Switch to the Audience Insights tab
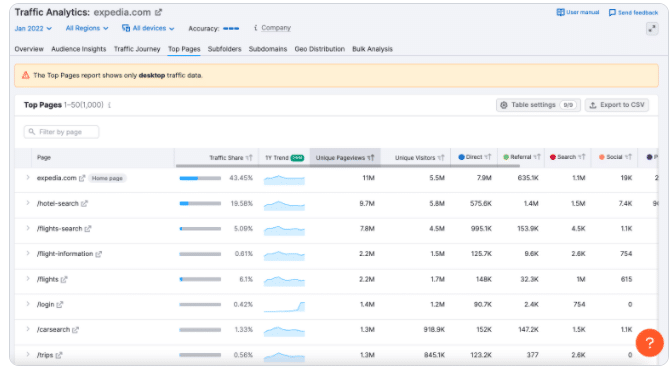672x385 pixels. coord(78,49)
